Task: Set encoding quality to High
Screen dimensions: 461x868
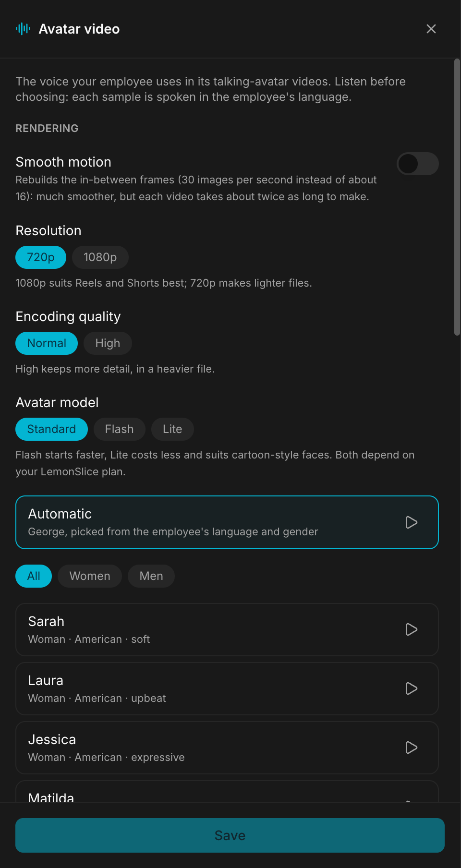Action: [108, 343]
